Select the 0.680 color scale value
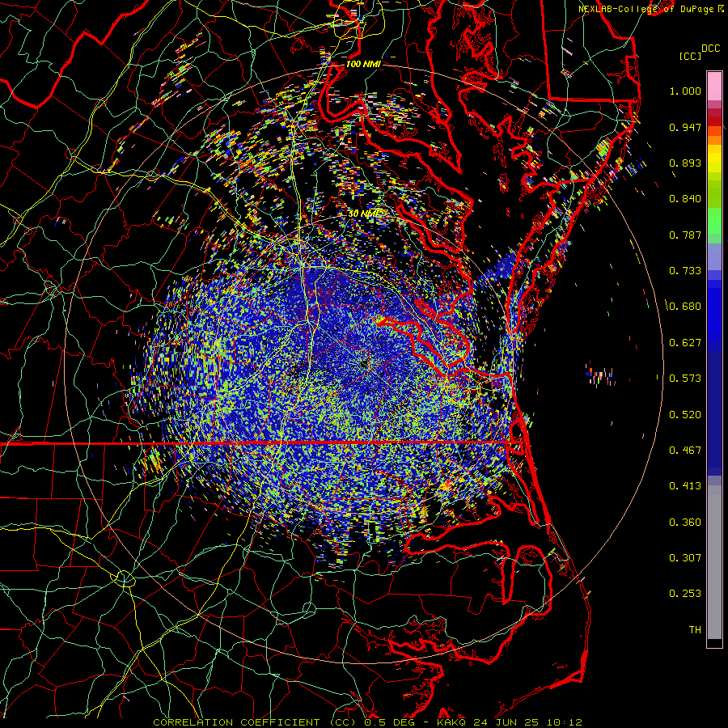 point(685,307)
